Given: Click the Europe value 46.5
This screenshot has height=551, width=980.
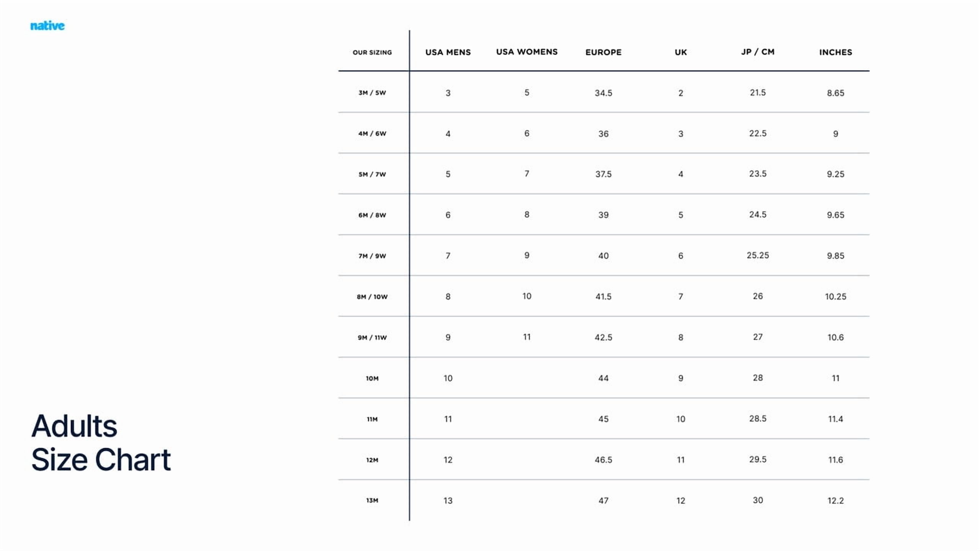Looking at the screenshot, I should click(603, 460).
